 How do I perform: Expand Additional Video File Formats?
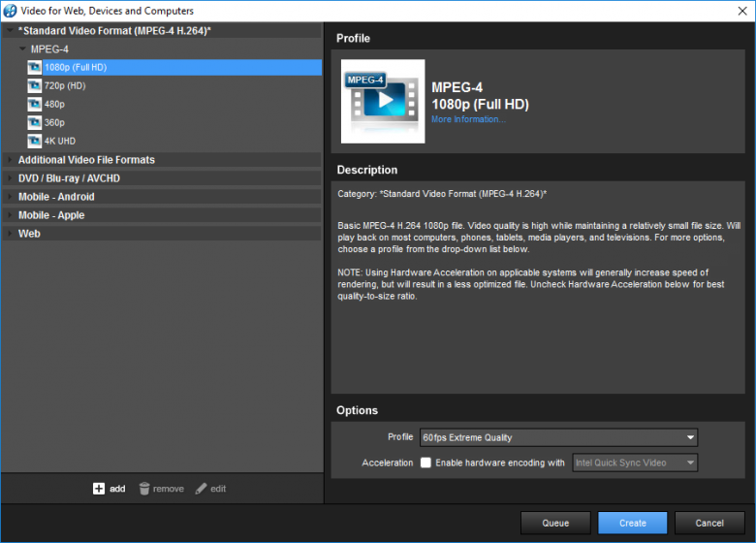click(10, 160)
